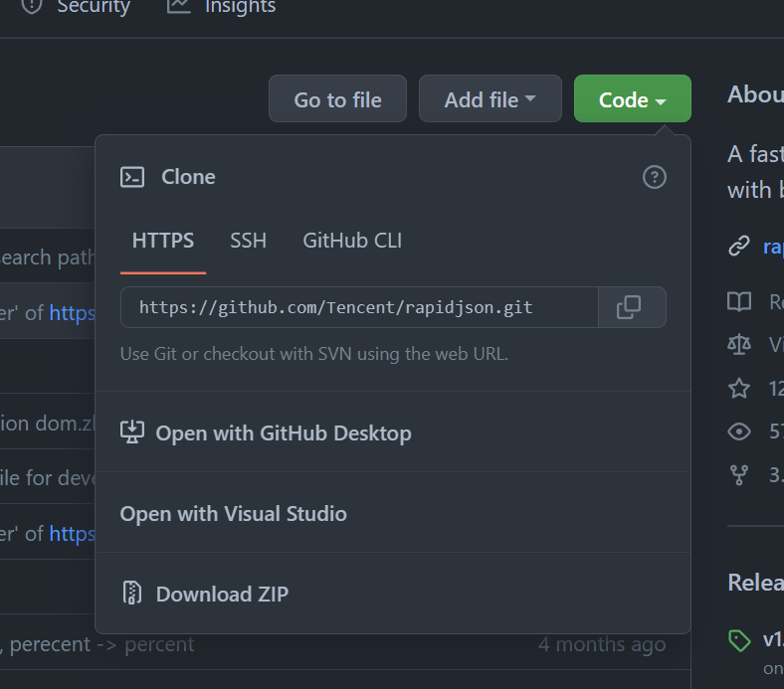Choose Open with Visual Studio
784x689 pixels.
pos(393,513)
